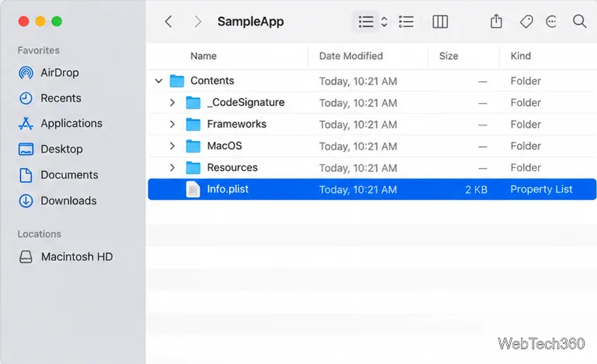Click the Share icon in toolbar
Screen dimensions: 597x364
(x=496, y=22)
